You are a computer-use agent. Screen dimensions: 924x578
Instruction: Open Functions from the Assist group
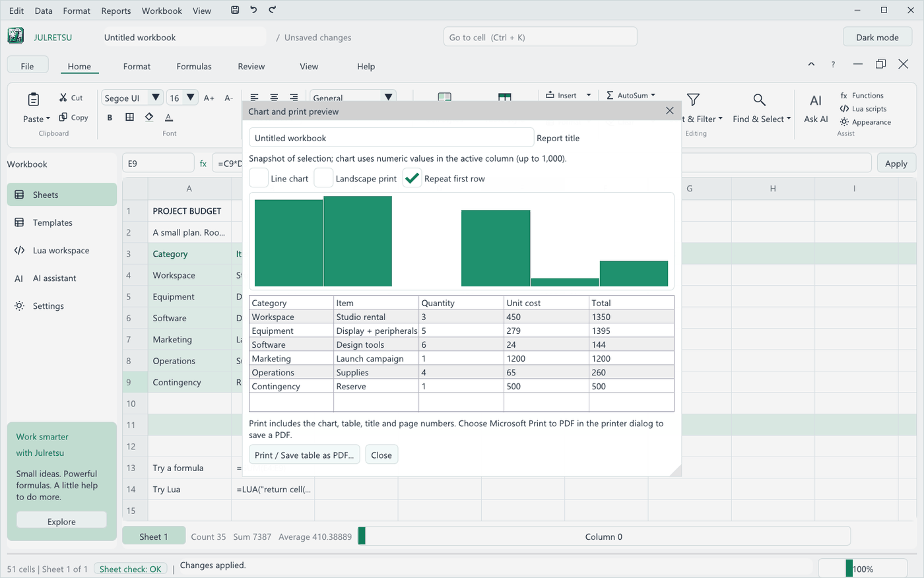coord(862,96)
